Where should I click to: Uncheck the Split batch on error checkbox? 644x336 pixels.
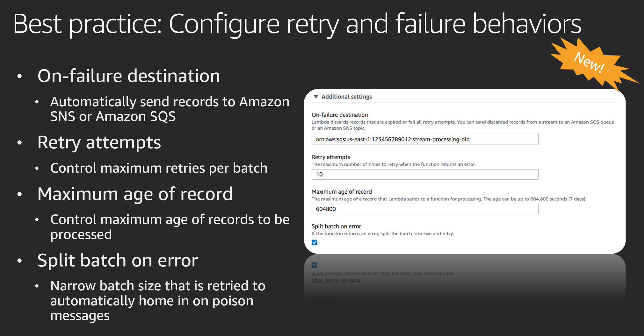point(315,243)
